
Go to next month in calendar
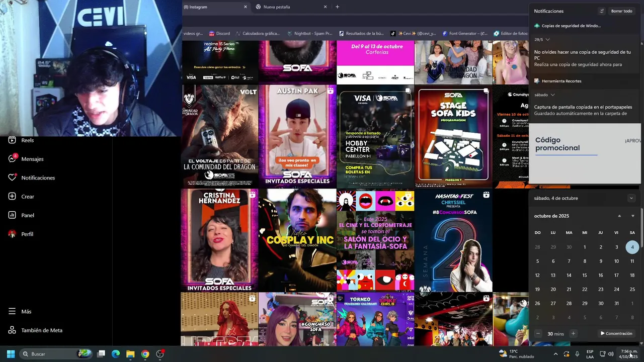(x=633, y=216)
